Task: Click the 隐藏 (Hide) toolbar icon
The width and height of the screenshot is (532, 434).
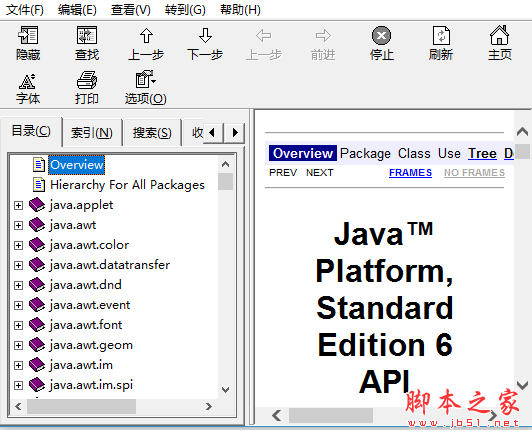Action: [28, 35]
